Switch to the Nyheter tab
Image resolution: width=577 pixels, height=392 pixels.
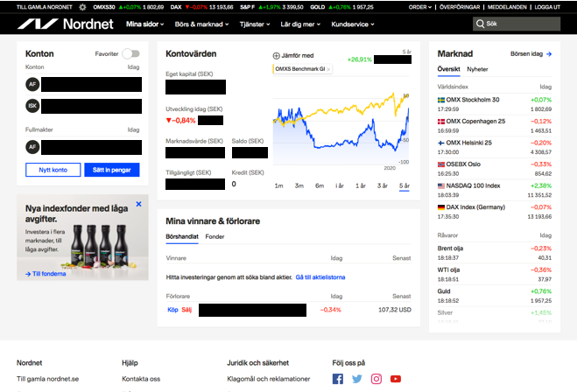tap(477, 68)
